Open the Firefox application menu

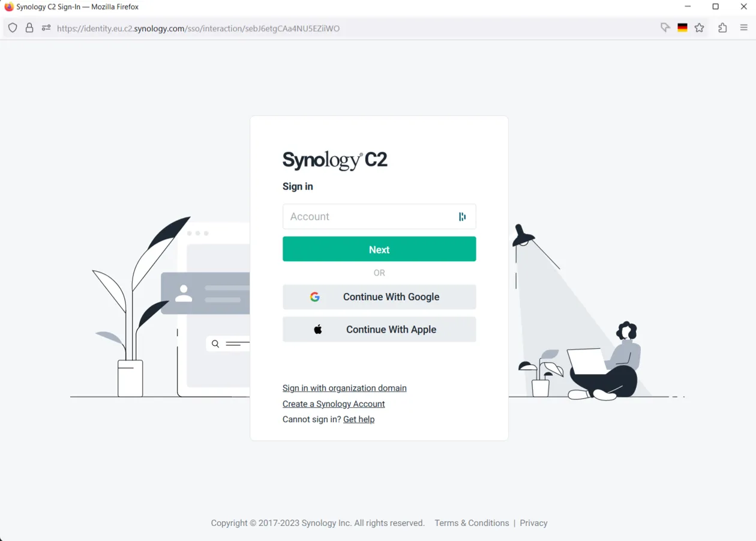click(x=743, y=28)
